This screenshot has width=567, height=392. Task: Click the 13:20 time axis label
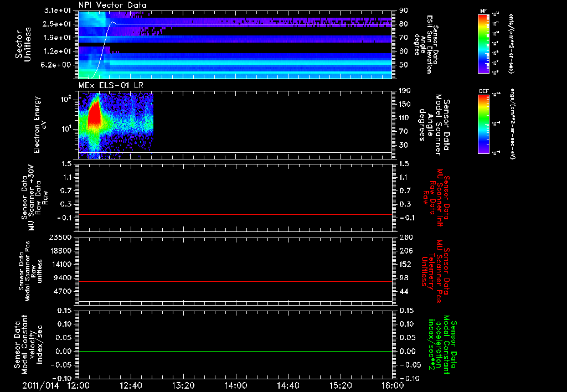pyautogui.click(x=183, y=386)
